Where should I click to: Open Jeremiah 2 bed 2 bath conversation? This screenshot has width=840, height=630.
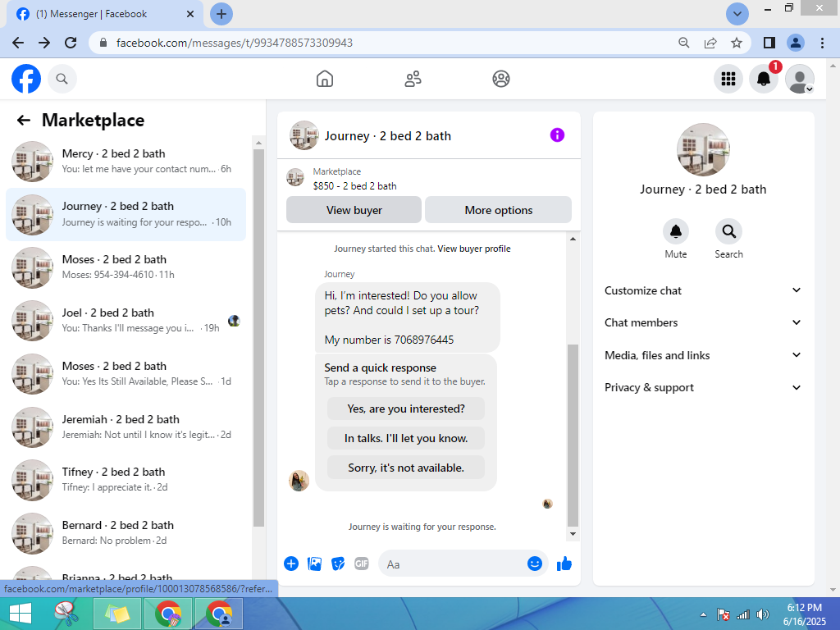[x=126, y=427]
